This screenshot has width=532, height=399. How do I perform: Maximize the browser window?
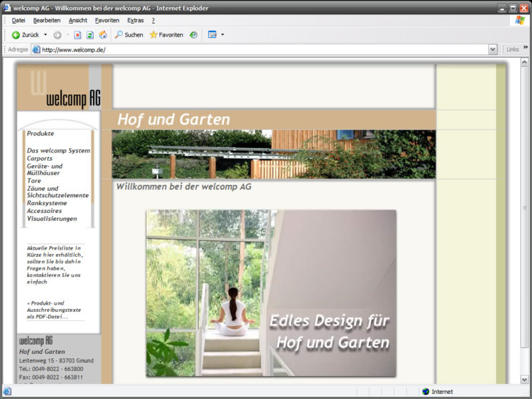click(x=513, y=8)
